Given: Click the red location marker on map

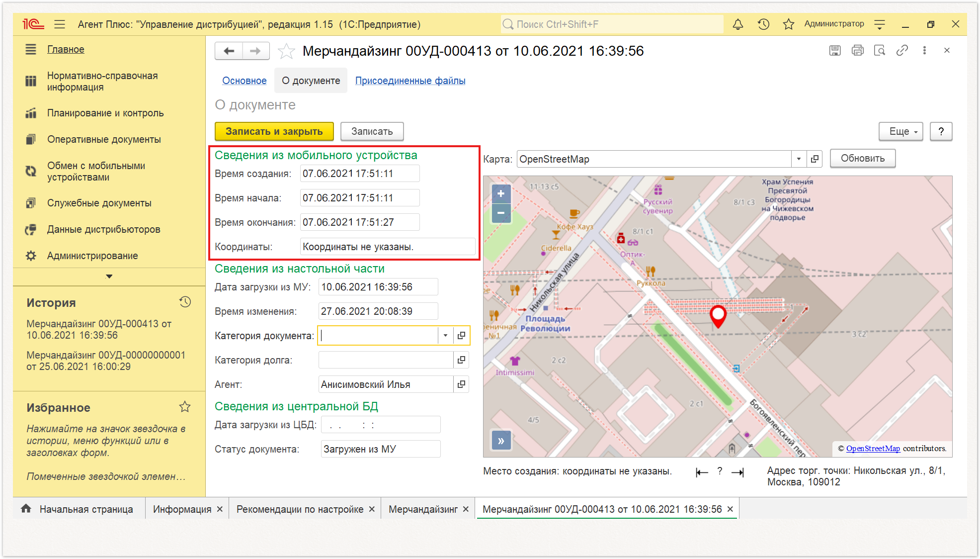Looking at the screenshot, I should point(718,316).
